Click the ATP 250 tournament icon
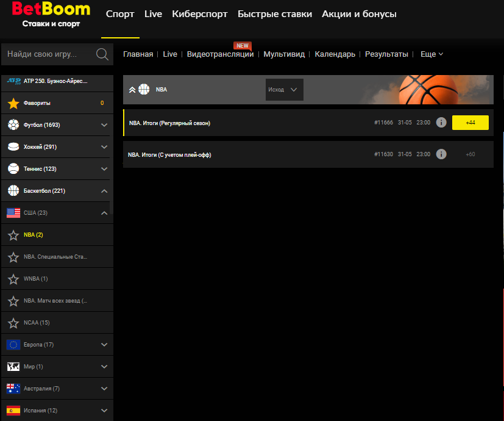504x421 pixels. [14, 81]
